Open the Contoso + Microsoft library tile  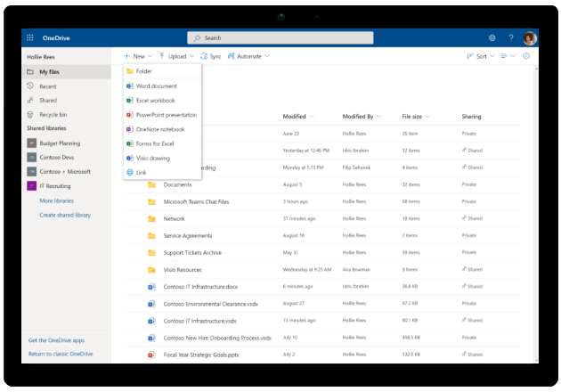[31, 171]
